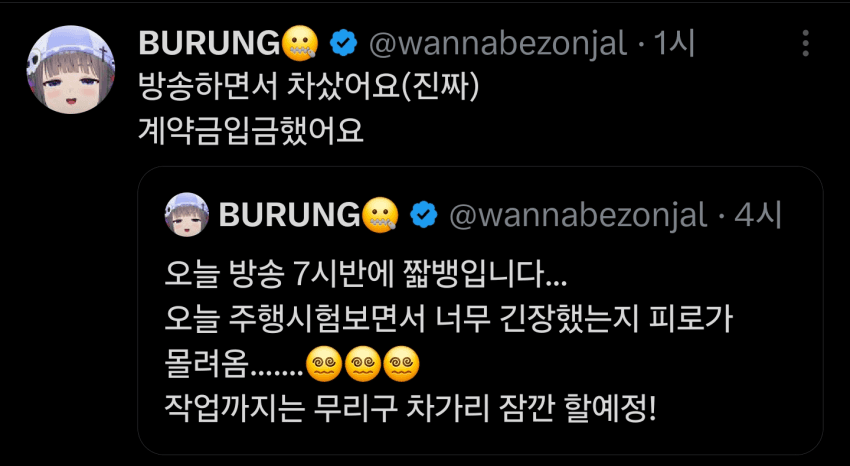Open the BURUNG display name on main tweet
This screenshot has width=850, height=466.
(x=209, y=43)
